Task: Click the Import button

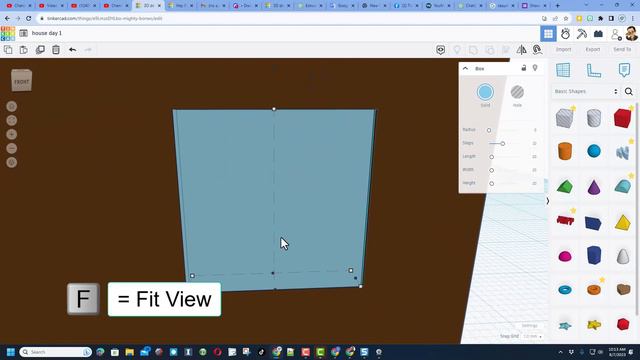Action: pos(563,49)
